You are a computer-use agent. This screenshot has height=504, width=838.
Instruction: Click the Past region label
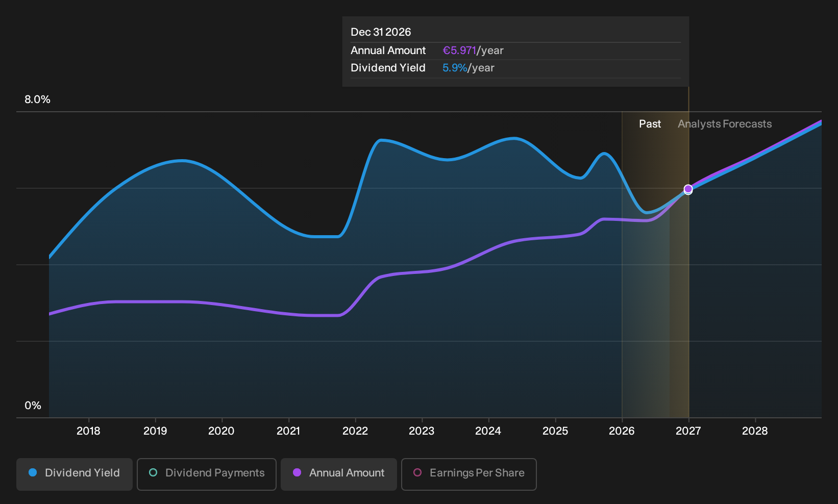[650, 124]
